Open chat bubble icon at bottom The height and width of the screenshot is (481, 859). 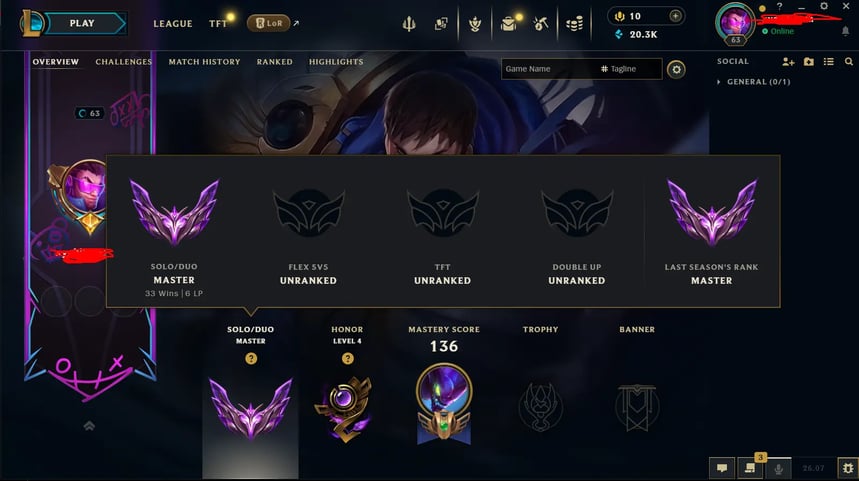coord(722,468)
